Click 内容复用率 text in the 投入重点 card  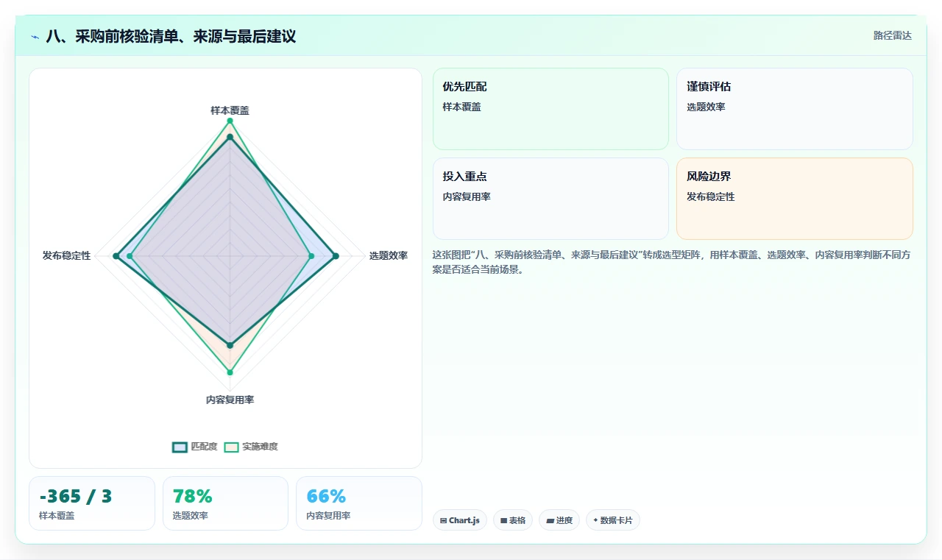(466, 196)
